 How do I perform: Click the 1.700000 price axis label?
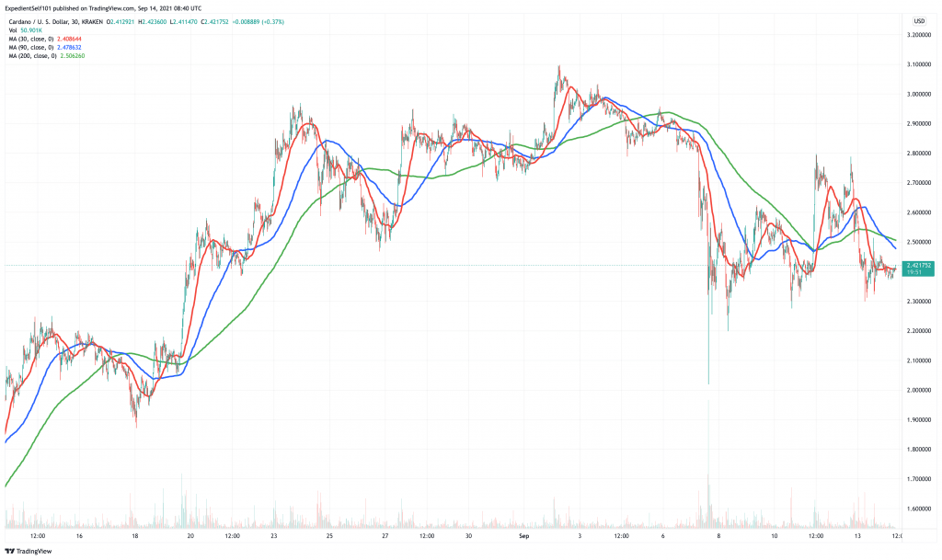point(919,480)
